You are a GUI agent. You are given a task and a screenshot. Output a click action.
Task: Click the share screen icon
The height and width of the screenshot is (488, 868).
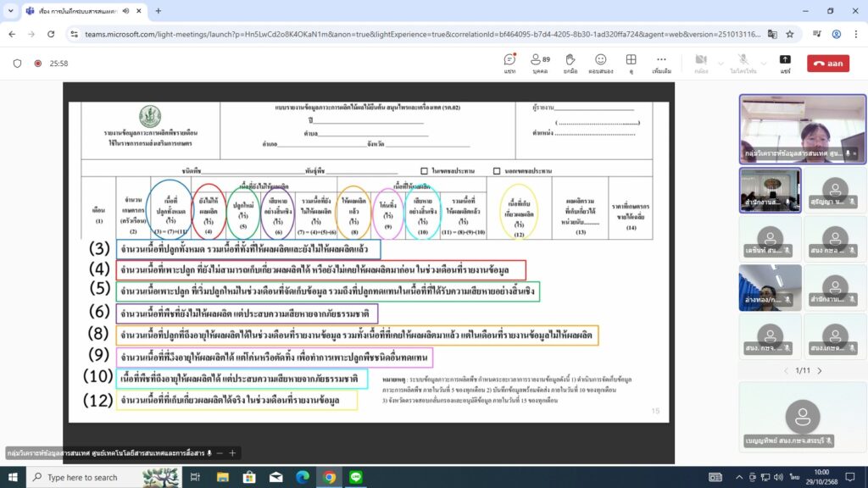[785, 64]
